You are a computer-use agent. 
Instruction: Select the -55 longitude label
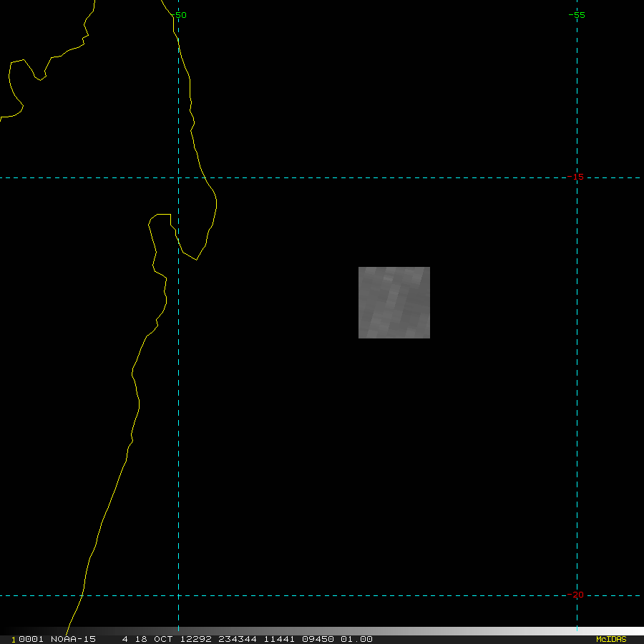[577, 15]
